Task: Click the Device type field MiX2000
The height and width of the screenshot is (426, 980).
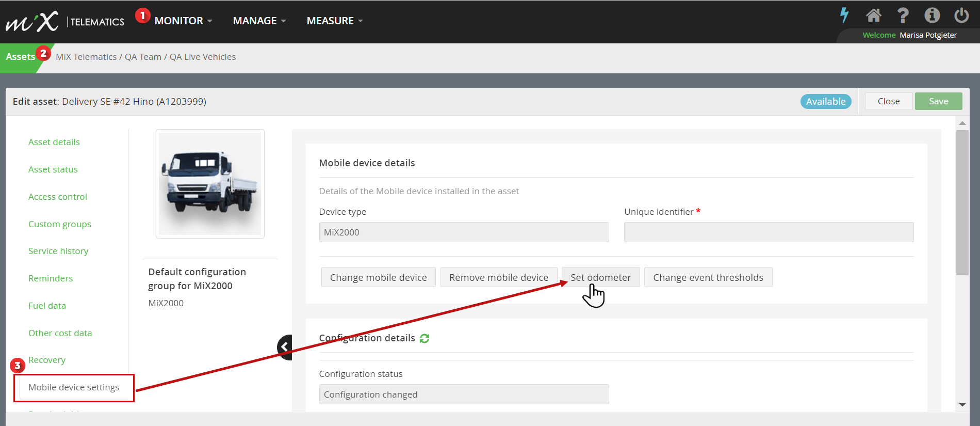Action: pos(464,232)
